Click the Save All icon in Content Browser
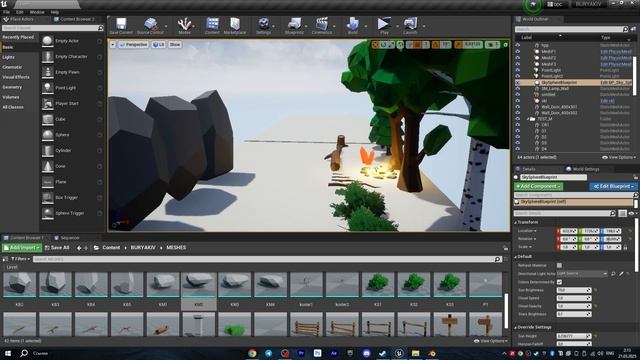The width and height of the screenshot is (640, 360). (47, 248)
